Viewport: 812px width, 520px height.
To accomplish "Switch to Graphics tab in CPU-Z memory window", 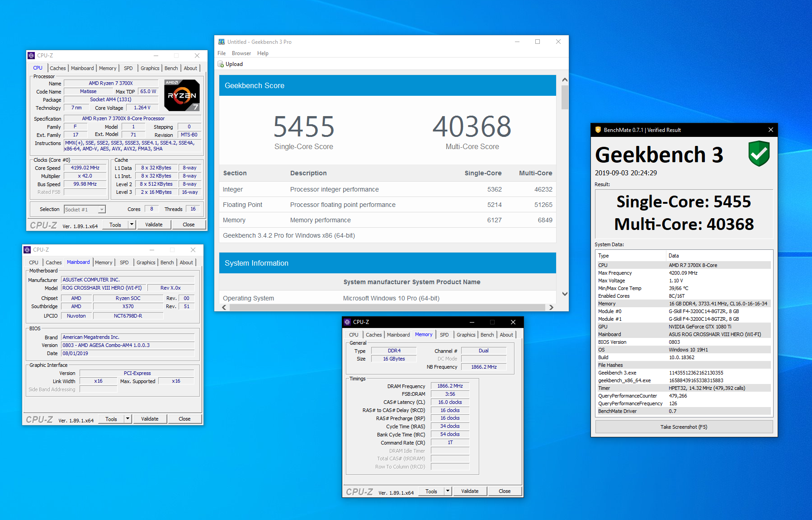I will pyautogui.click(x=466, y=335).
